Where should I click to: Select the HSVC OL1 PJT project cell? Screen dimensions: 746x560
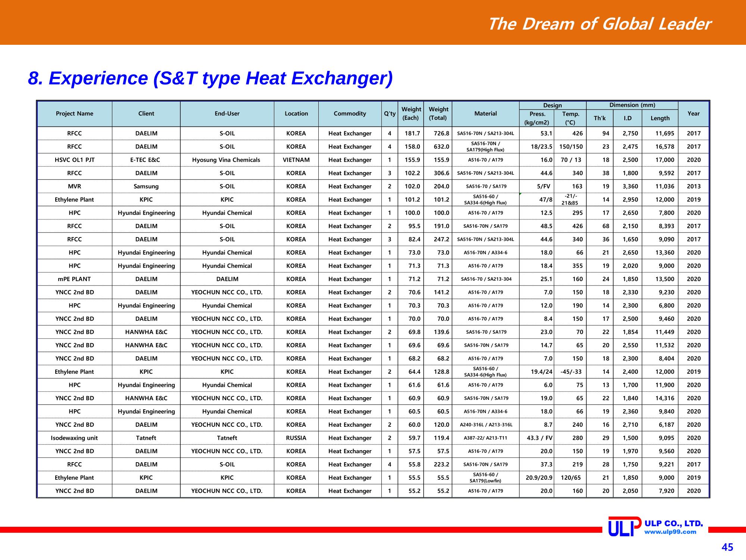click(75, 160)
